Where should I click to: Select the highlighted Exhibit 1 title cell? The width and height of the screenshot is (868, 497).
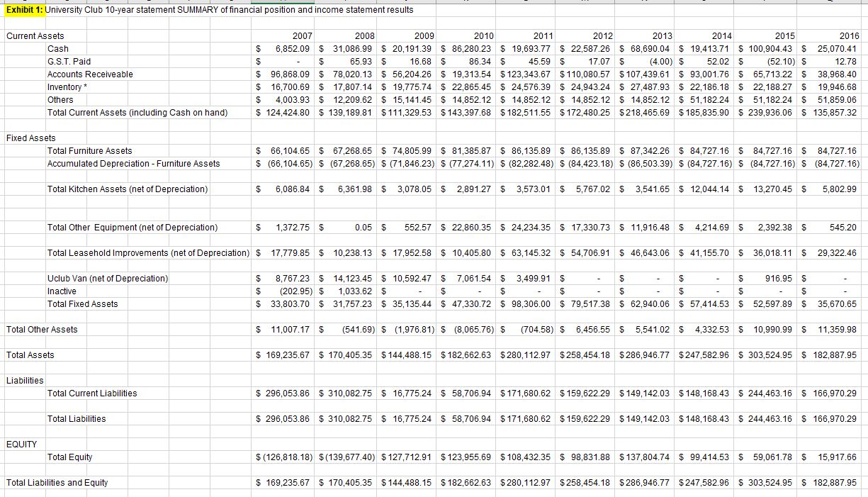(x=25, y=10)
